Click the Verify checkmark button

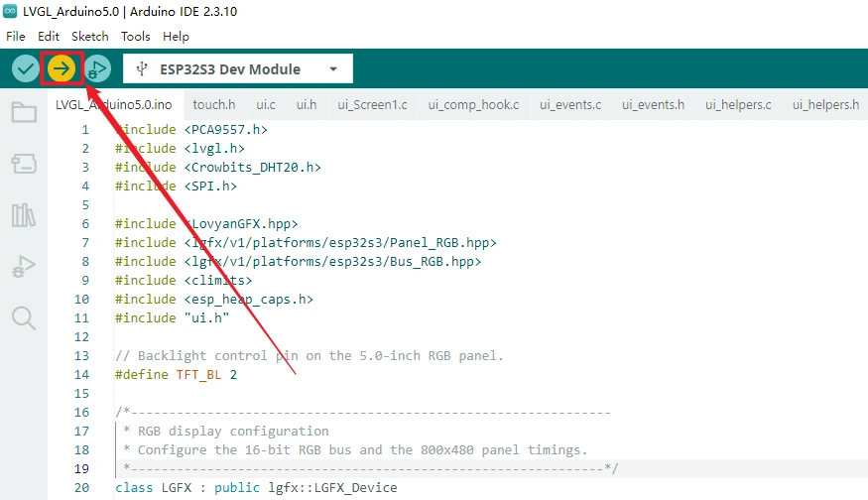[26, 69]
